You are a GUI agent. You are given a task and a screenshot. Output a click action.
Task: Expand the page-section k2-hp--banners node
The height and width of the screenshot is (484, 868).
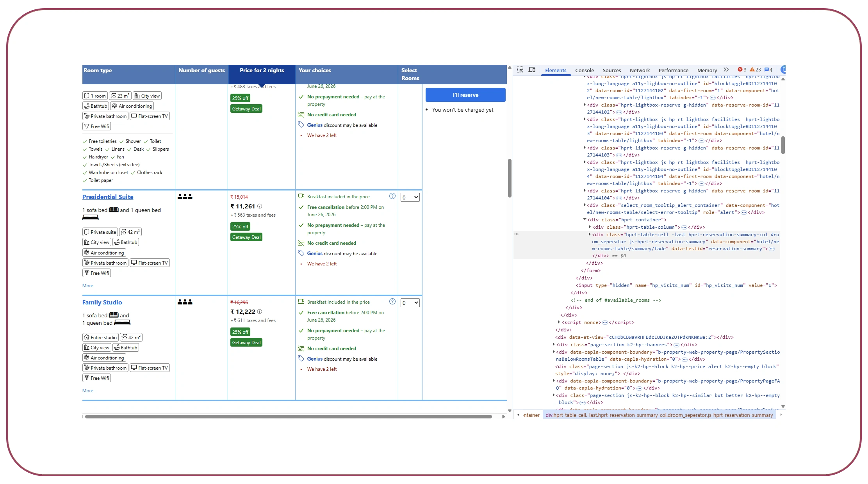(x=554, y=344)
